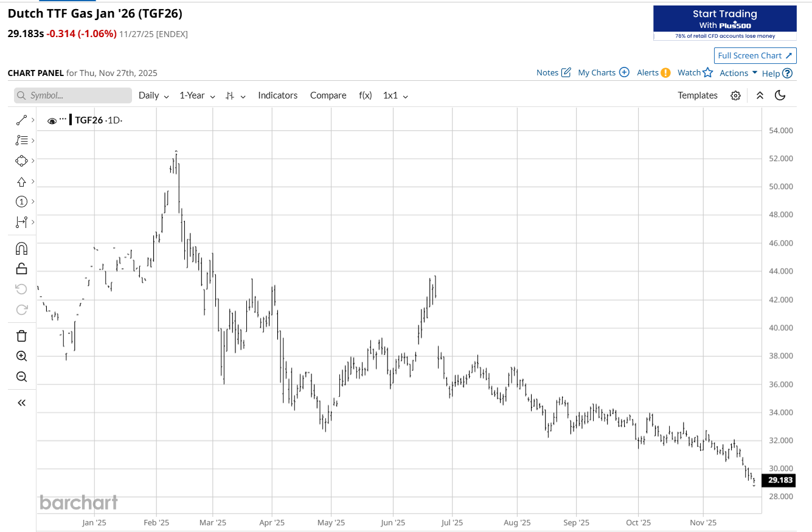
Task: Open the Actions dropdown menu
Action: pyautogui.click(x=738, y=73)
